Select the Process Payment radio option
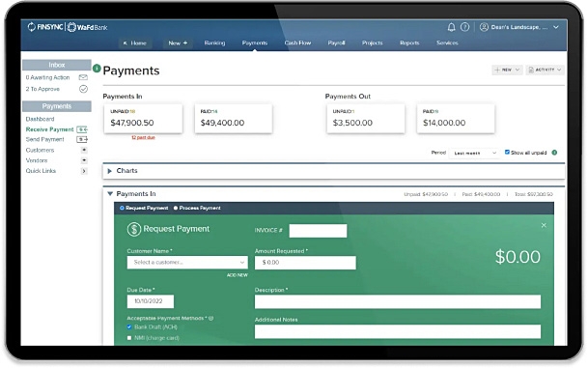This screenshot has width=588, height=368. (x=176, y=208)
